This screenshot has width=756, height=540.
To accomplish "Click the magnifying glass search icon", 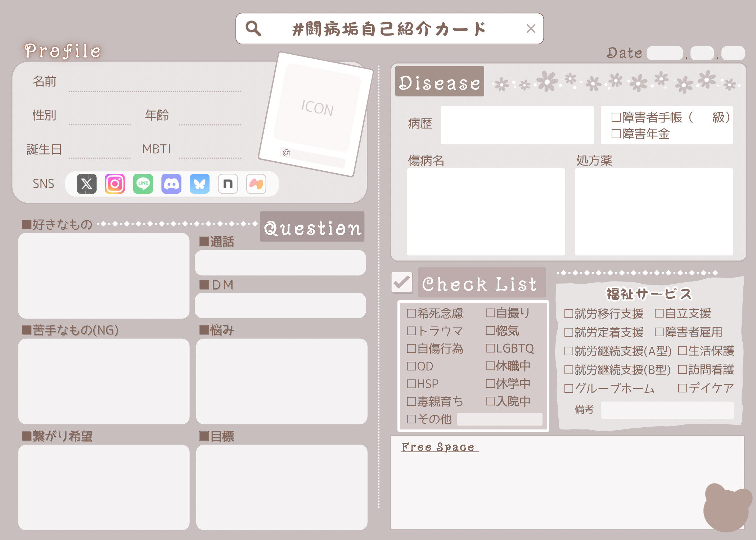I will tap(253, 28).
